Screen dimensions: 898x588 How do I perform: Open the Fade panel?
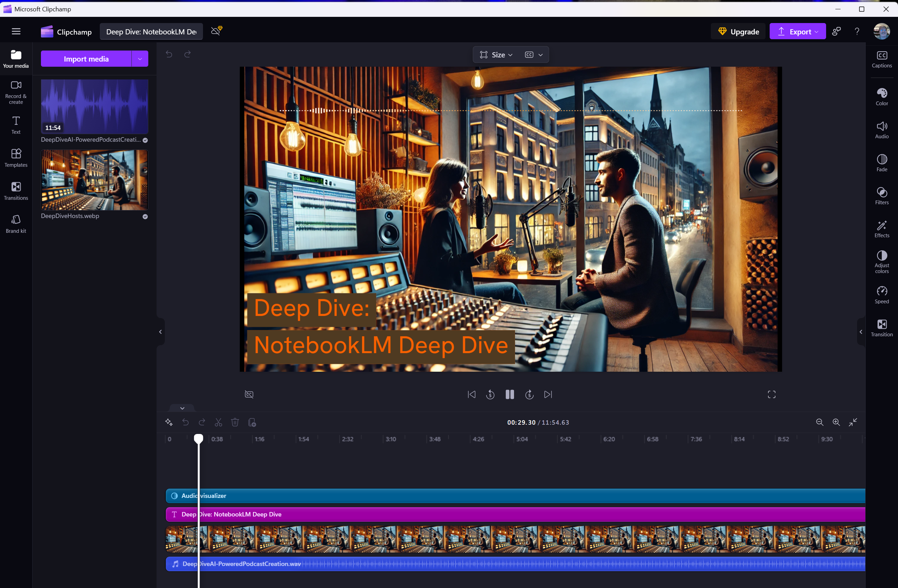[882, 163]
